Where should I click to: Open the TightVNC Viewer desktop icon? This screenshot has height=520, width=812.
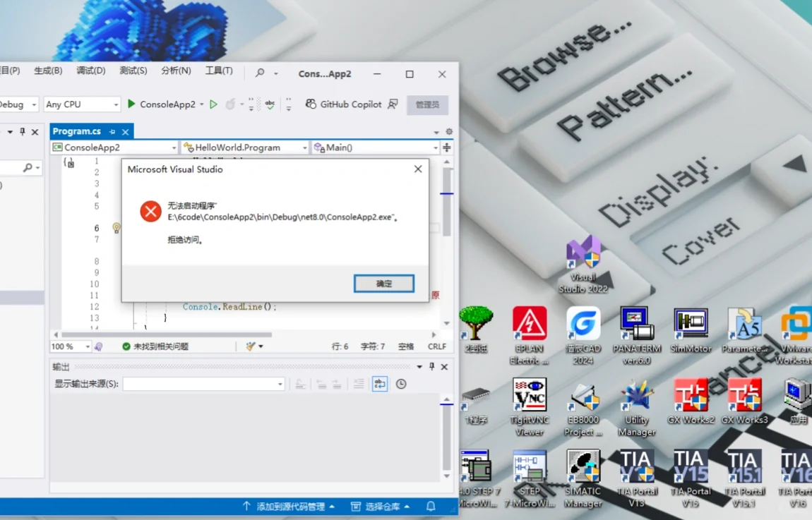[x=530, y=406]
